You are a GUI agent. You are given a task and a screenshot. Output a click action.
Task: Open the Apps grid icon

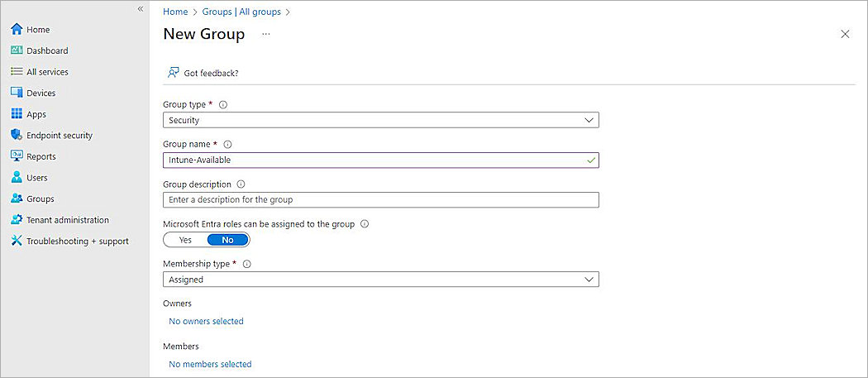(x=17, y=114)
